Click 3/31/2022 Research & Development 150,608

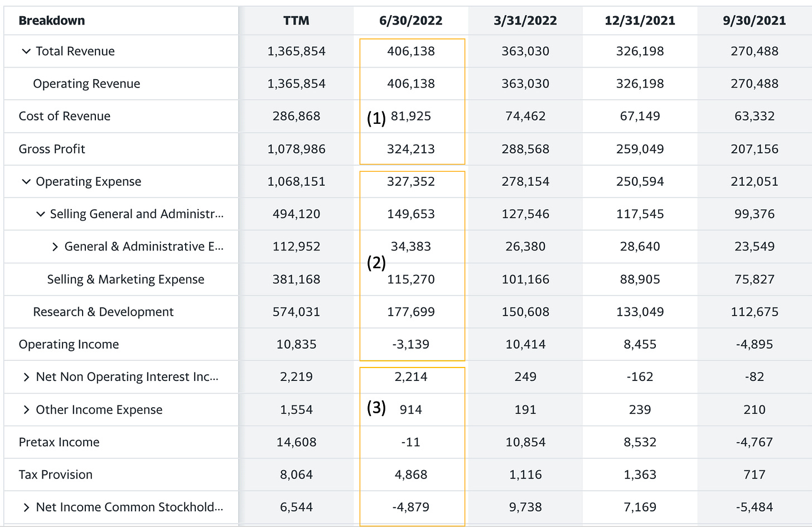coord(525,312)
